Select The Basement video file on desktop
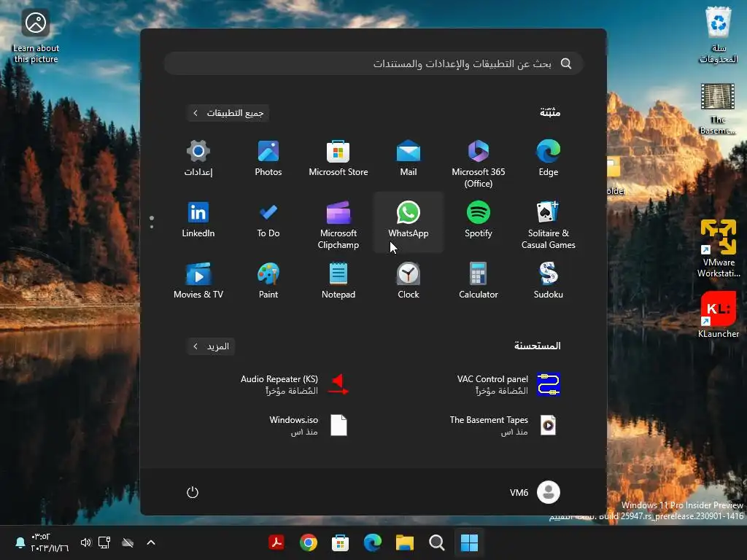This screenshot has height=560, width=747. point(718,109)
